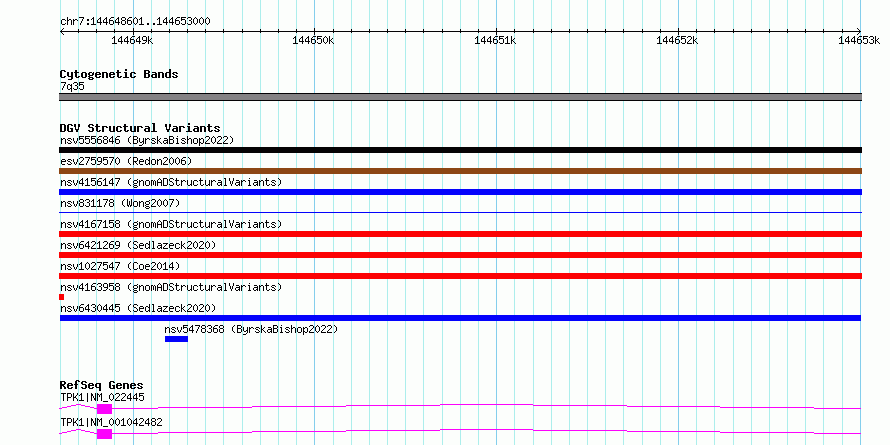This screenshot has width=890, height=445.
Task: Open nsv6421269 (Sedlazeck2020) variant label
Action: [138, 245]
